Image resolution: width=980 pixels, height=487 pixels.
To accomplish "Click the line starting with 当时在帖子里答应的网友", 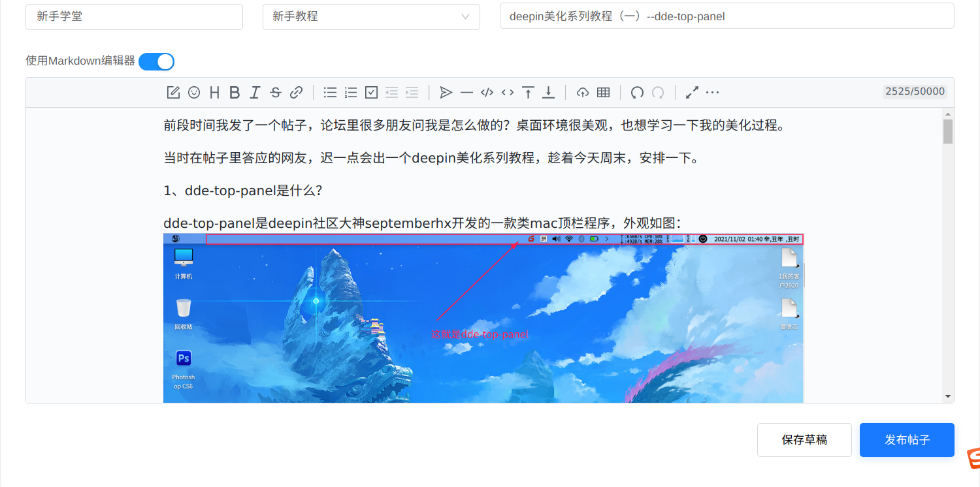I will pyautogui.click(x=431, y=158).
